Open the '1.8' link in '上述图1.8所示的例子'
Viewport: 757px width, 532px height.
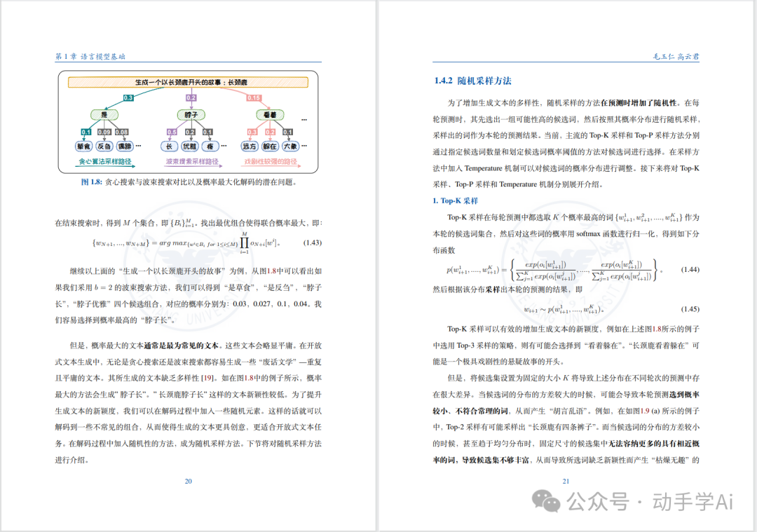click(x=657, y=329)
